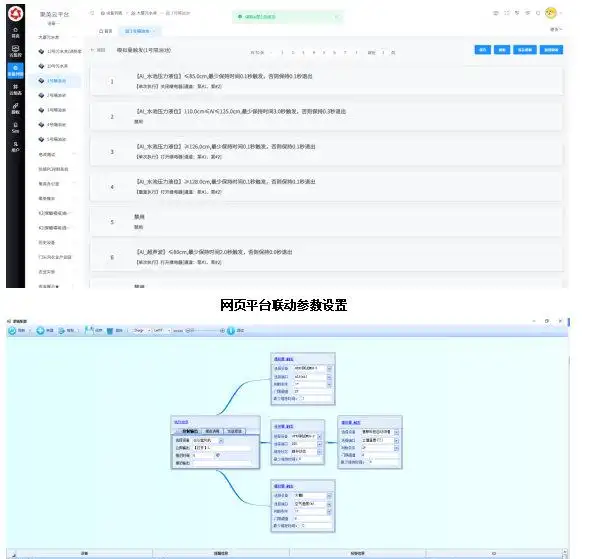Viewport: 592px width, 559px height.
Task: Go to page 7 in the pagination
Action: pos(345,53)
